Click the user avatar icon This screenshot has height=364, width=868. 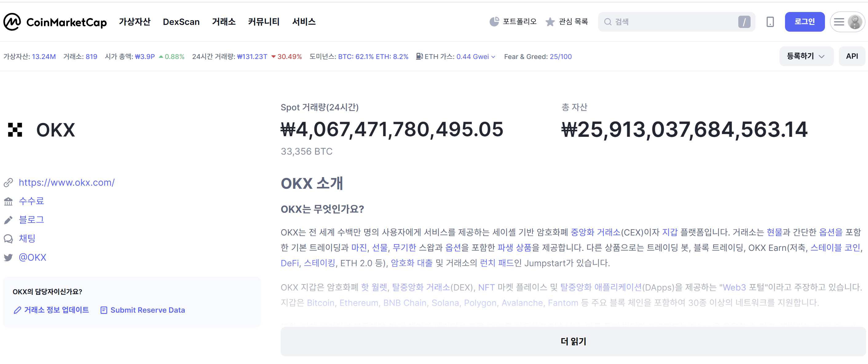pos(855,22)
